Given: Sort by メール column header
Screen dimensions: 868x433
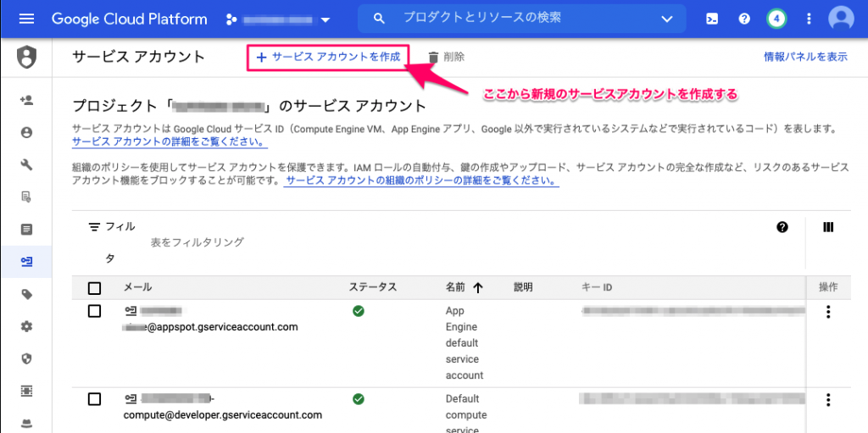Looking at the screenshot, I should click(136, 287).
